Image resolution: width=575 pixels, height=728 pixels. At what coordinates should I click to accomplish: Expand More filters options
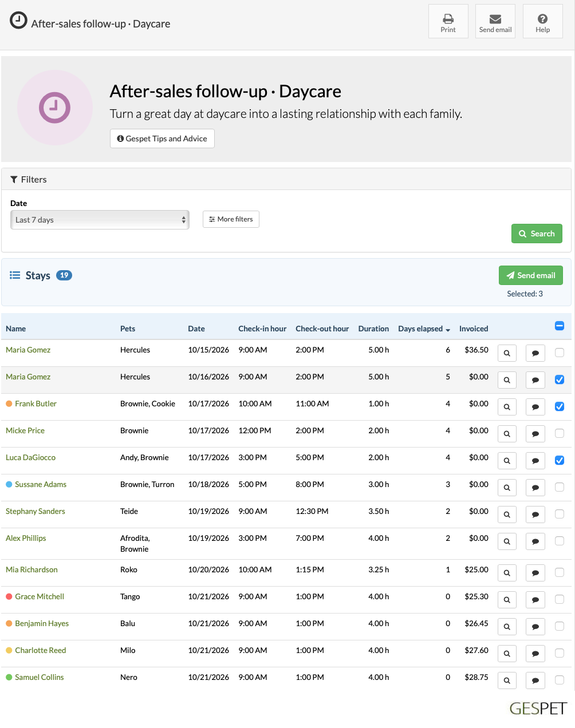(x=231, y=219)
